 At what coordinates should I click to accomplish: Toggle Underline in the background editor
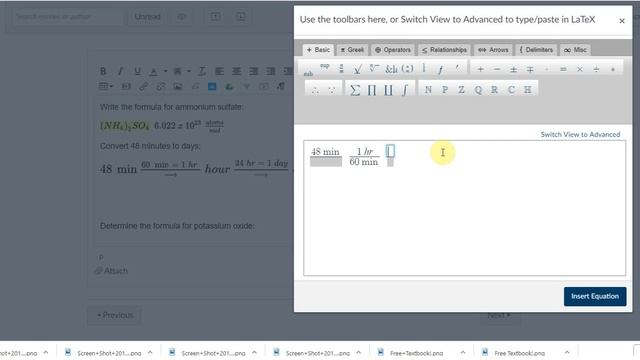pyautogui.click(x=137, y=71)
